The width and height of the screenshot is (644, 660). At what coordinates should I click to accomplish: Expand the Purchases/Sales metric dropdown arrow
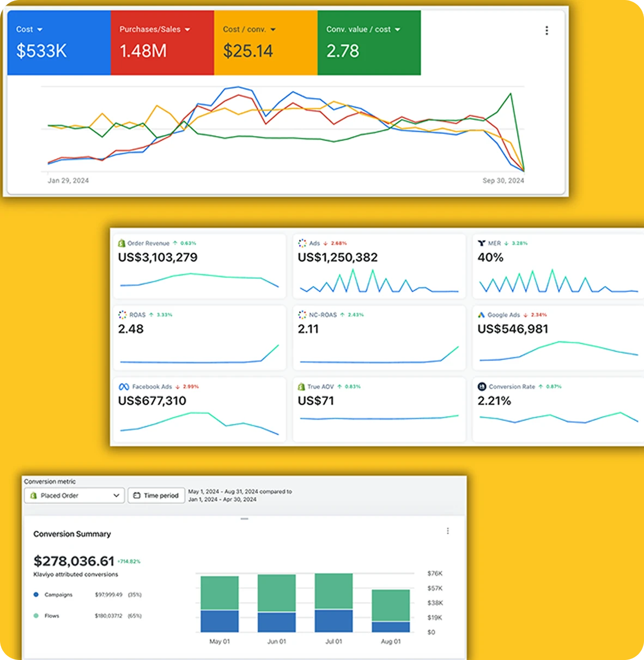tap(187, 29)
